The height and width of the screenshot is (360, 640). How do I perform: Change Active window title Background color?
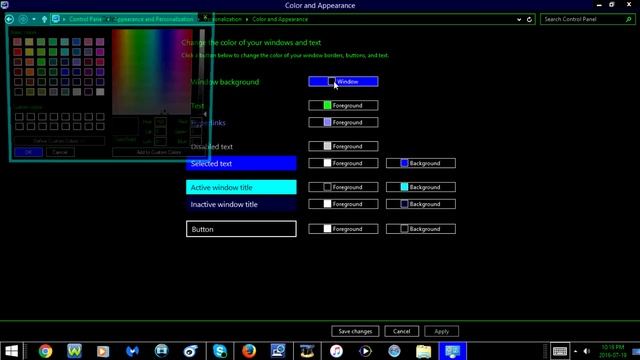tap(421, 187)
